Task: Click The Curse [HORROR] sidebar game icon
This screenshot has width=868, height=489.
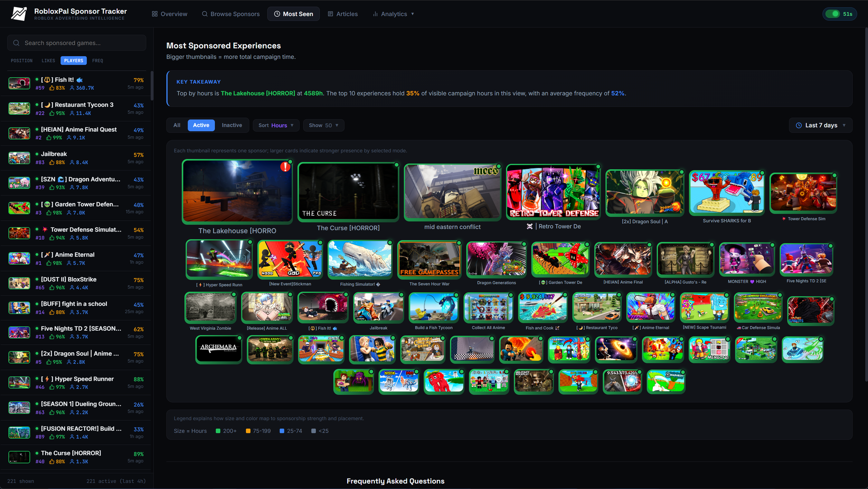Action: click(19, 457)
